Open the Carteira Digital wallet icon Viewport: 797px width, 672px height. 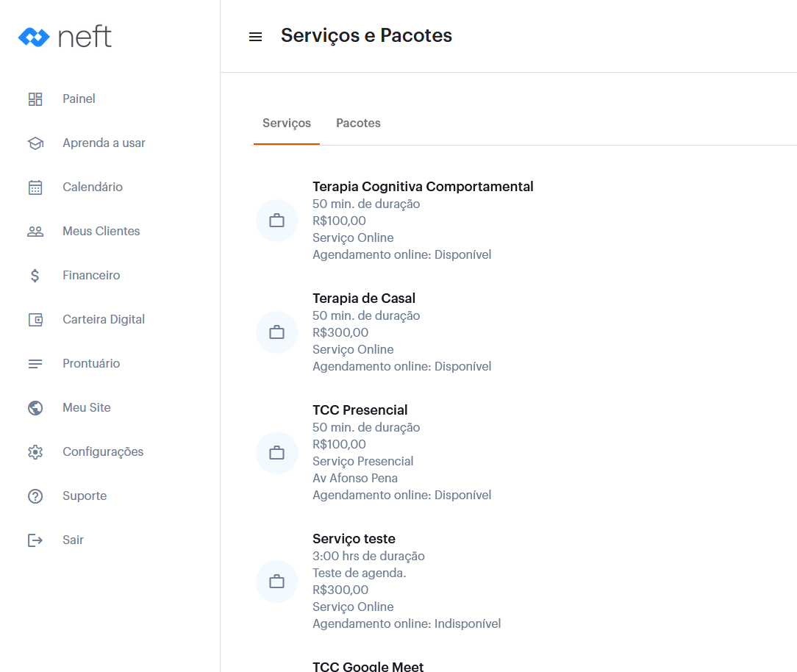click(35, 320)
